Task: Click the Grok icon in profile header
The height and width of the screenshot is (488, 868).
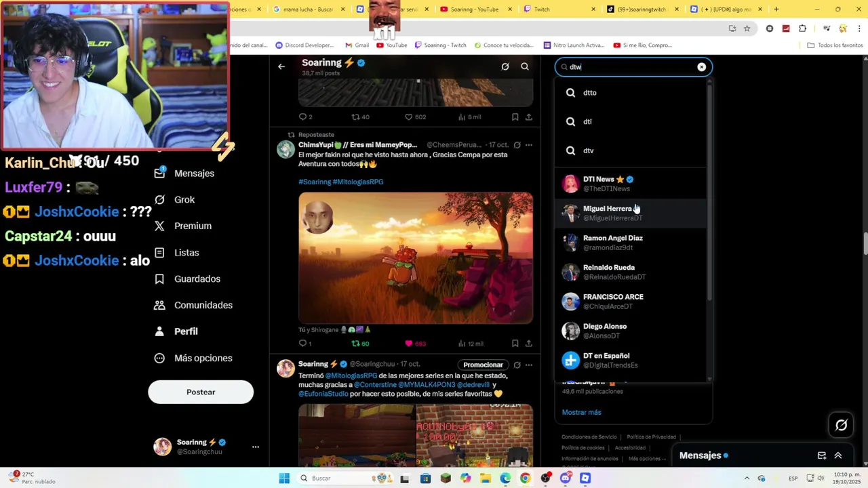Action: tap(505, 66)
